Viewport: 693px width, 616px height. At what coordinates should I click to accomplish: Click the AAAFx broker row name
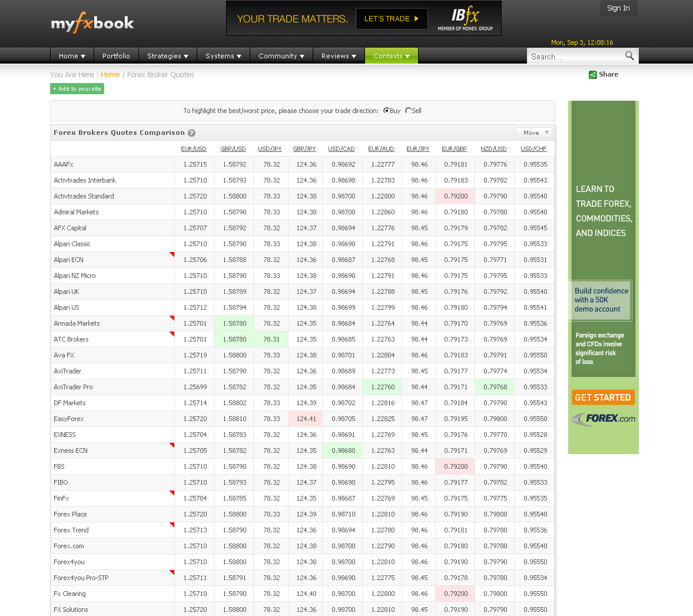(64, 164)
